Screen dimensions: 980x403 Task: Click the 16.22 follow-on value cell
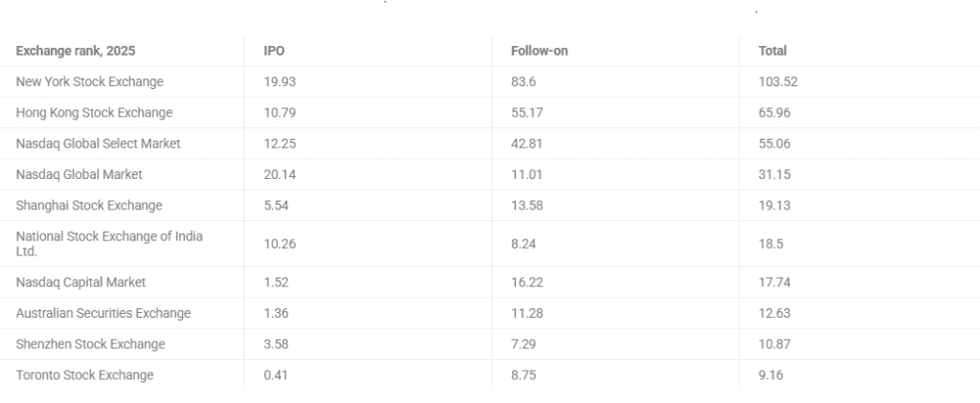[527, 282]
